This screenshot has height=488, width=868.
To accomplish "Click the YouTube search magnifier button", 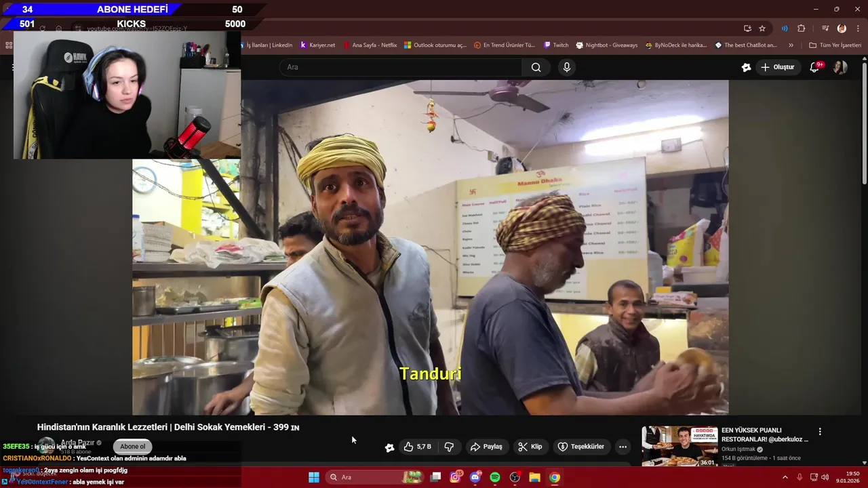I will (x=536, y=67).
